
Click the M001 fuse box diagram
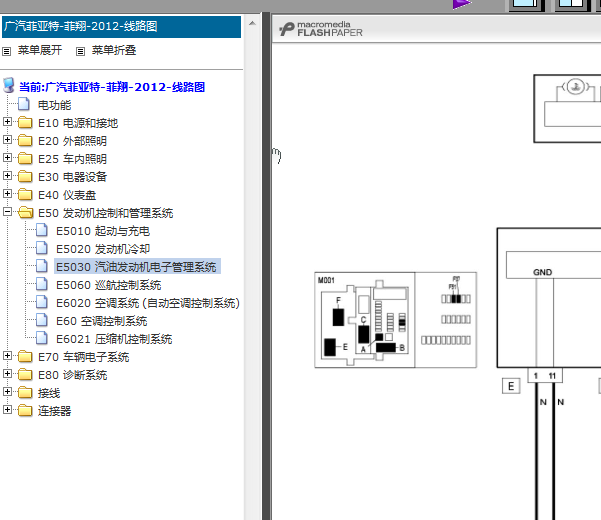coord(396,320)
